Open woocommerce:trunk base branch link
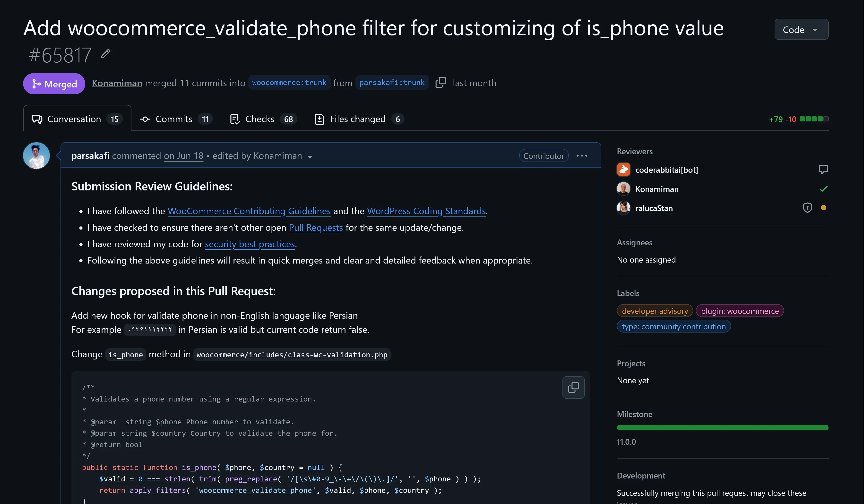This screenshot has height=504, width=864. pos(289,83)
